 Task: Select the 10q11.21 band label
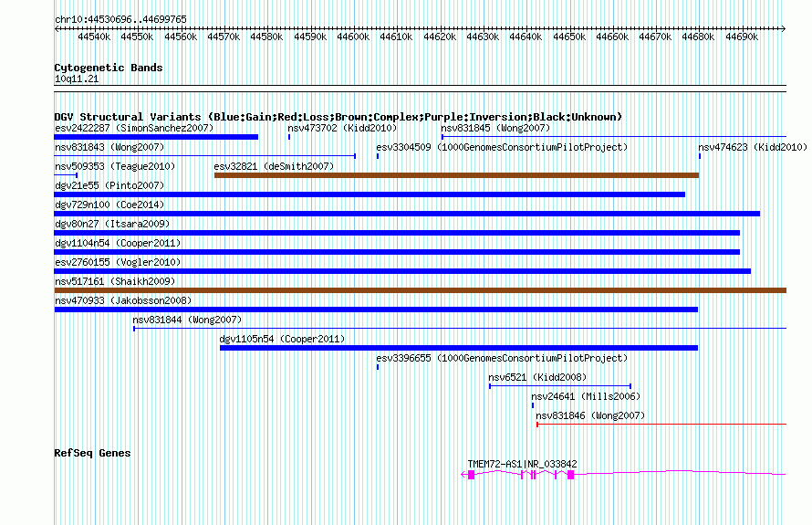coord(77,79)
